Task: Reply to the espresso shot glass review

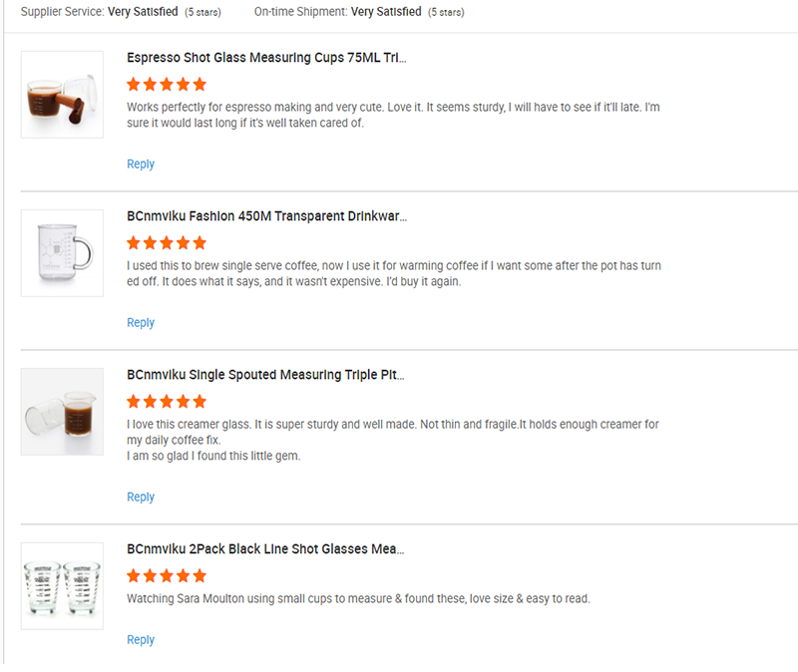Action: click(x=141, y=164)
